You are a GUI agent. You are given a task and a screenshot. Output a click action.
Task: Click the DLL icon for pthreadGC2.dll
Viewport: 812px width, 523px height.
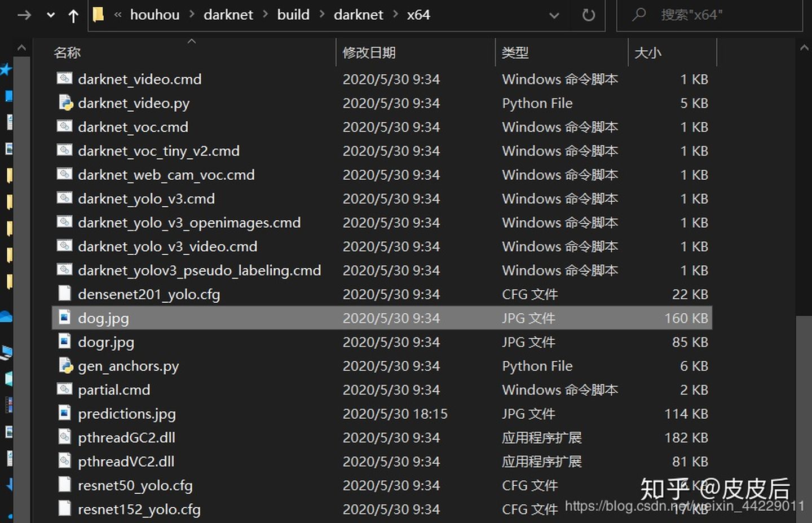(x=65, y=437)
